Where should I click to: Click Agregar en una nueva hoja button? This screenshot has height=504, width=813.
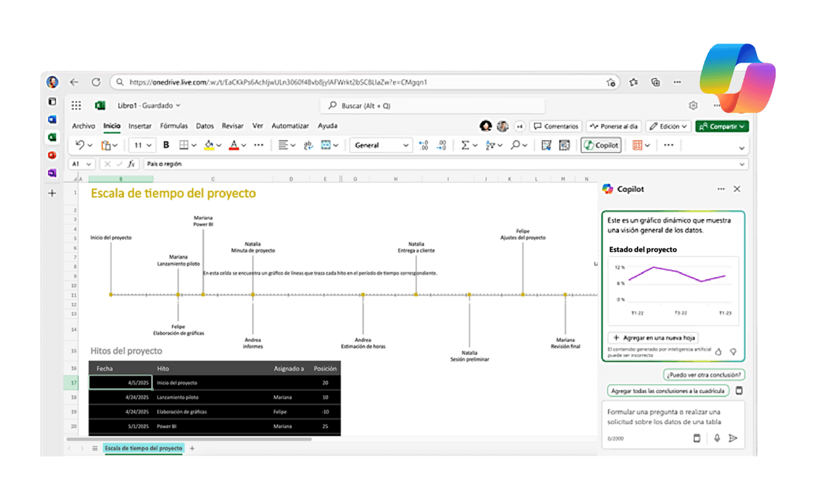point(652,337)
